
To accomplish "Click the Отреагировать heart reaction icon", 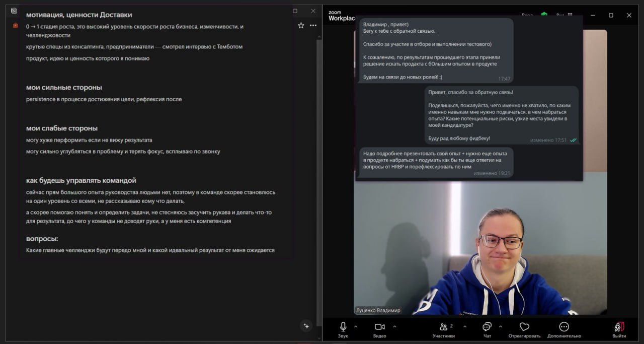I will (524, 327).
